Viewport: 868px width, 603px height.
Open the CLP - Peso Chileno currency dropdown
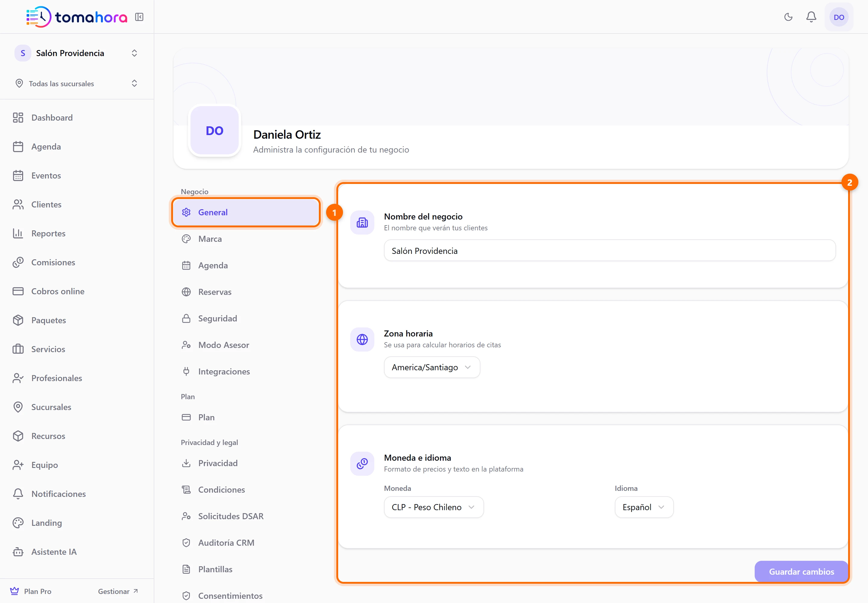coord(434,507)
